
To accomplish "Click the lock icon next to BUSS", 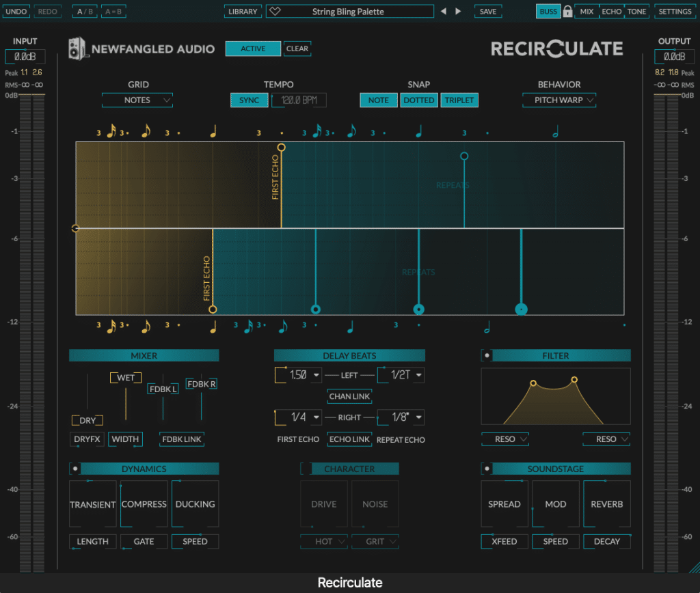I will pyautogui.click(x=568, y=11).
